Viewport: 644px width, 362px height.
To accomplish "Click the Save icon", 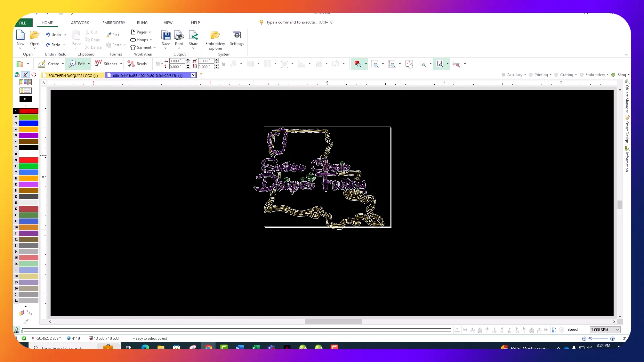I will click(166, 36).
